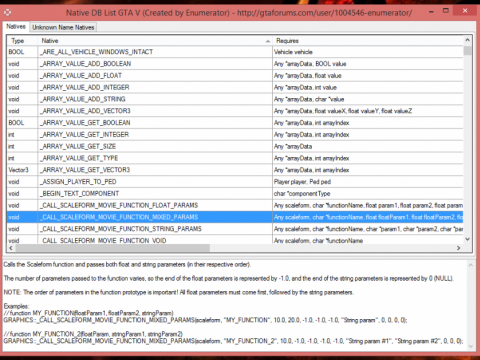Click the description pane scroll up arrow
Viewport: 480px width, 360px height.
[471, 265]
